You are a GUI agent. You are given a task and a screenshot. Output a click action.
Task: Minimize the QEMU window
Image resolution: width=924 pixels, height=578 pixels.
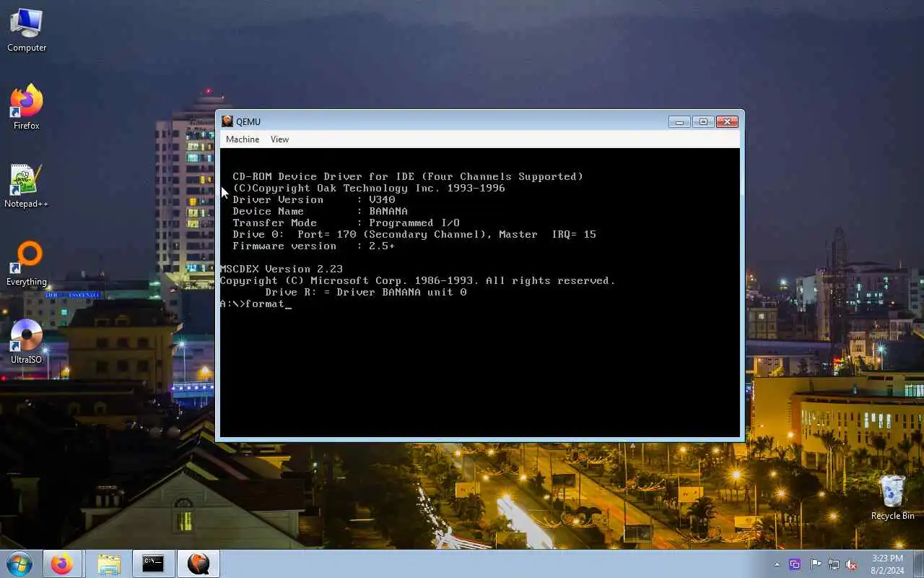pyautogui.click(x=679, y=122)
